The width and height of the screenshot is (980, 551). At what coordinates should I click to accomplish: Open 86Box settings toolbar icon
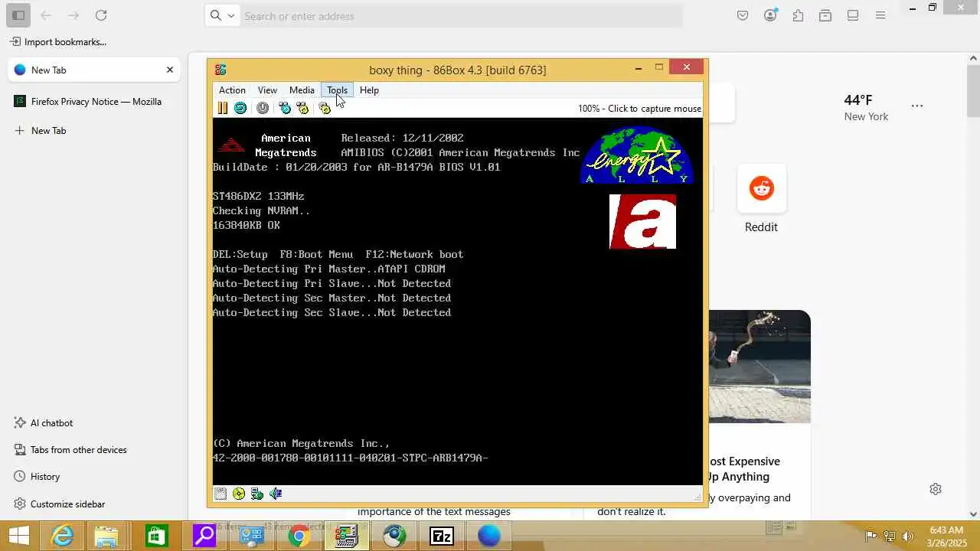[325, 109]
